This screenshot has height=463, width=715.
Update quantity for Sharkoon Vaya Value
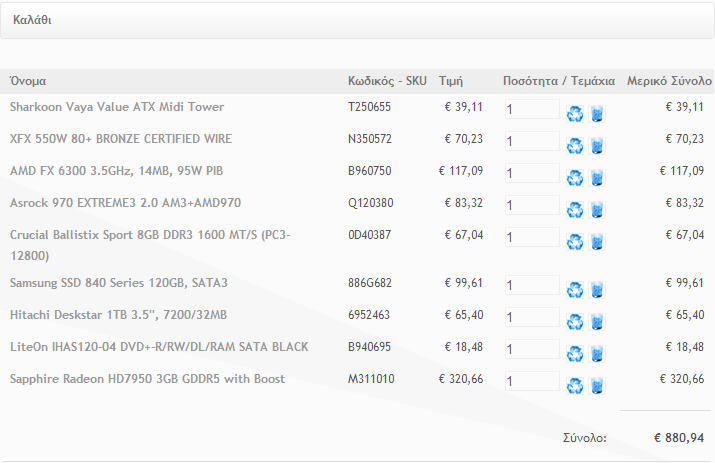575,114
